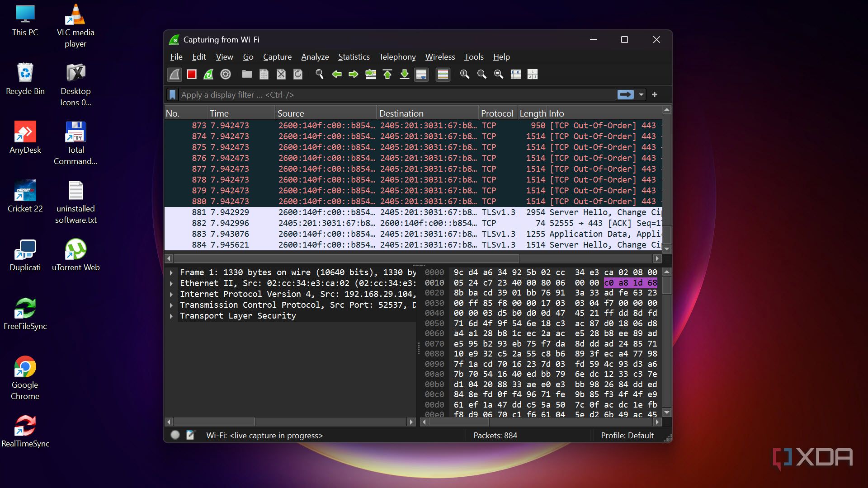
Task: Select packet 881 Server Hello row
Action: click(x=413, y=212)
